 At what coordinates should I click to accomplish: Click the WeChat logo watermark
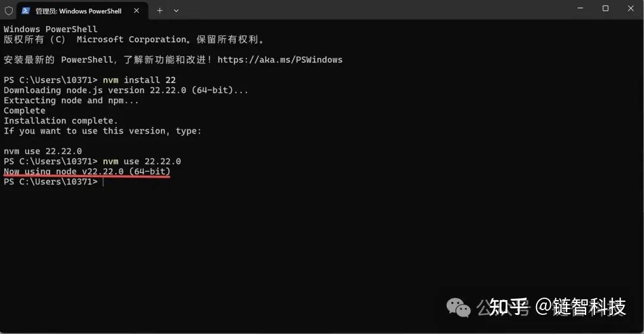459,308
